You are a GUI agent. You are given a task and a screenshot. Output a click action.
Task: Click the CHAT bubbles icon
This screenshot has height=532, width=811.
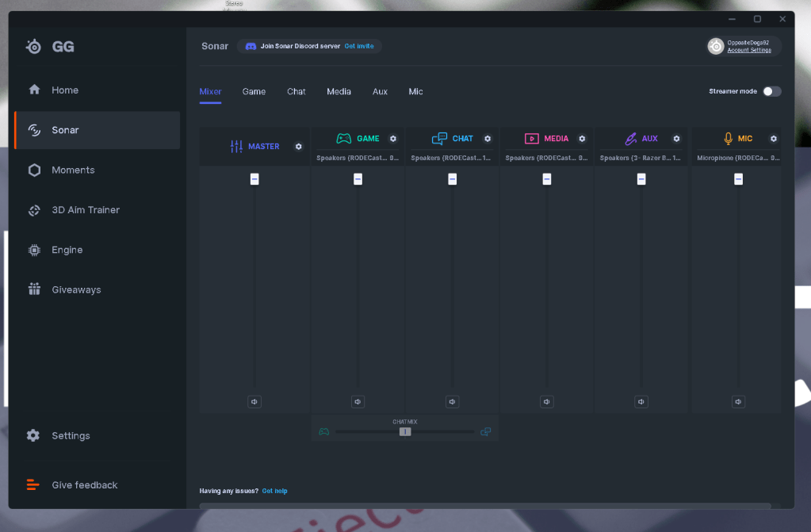[x=440, y=139]
